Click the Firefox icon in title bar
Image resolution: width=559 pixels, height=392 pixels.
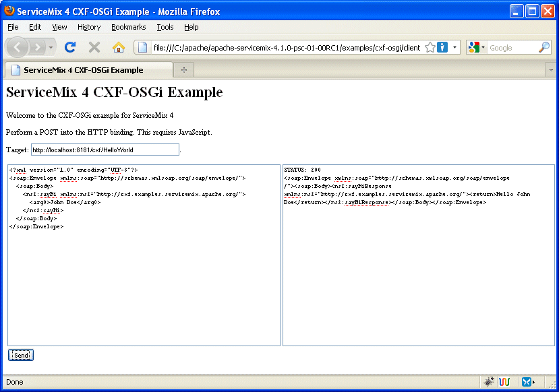(9, 11)
